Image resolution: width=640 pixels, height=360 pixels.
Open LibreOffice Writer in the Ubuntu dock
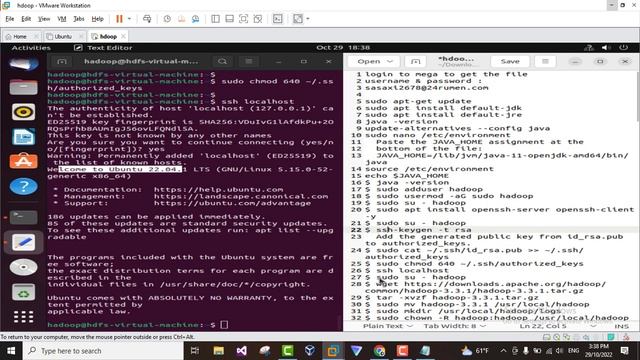(23, 137)
